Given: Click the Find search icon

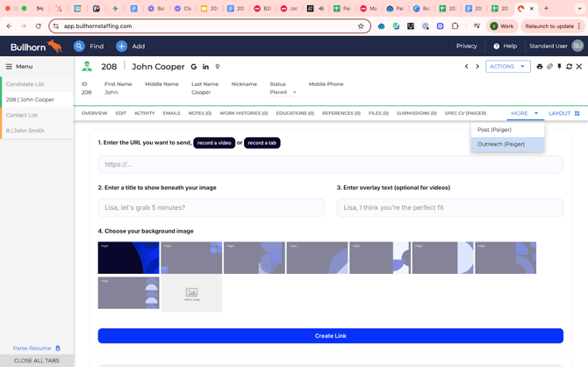Looking at the screenshot, I should 79,47.
